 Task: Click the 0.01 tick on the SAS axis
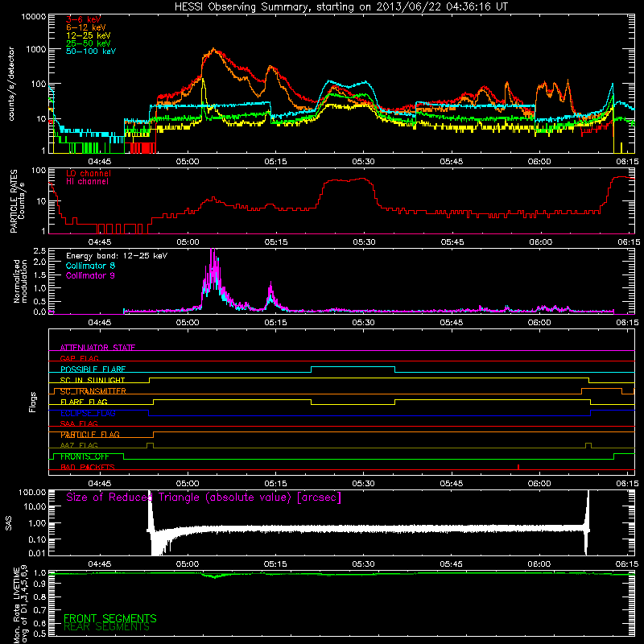(x=37, y=553)
